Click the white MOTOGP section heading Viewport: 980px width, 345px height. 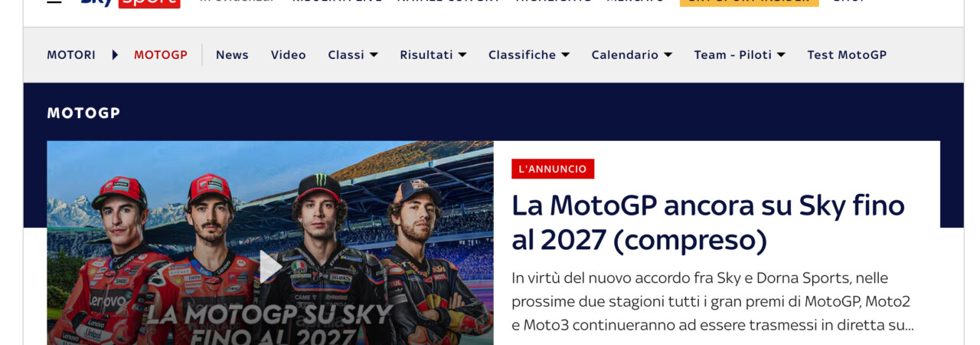(83, 113)
